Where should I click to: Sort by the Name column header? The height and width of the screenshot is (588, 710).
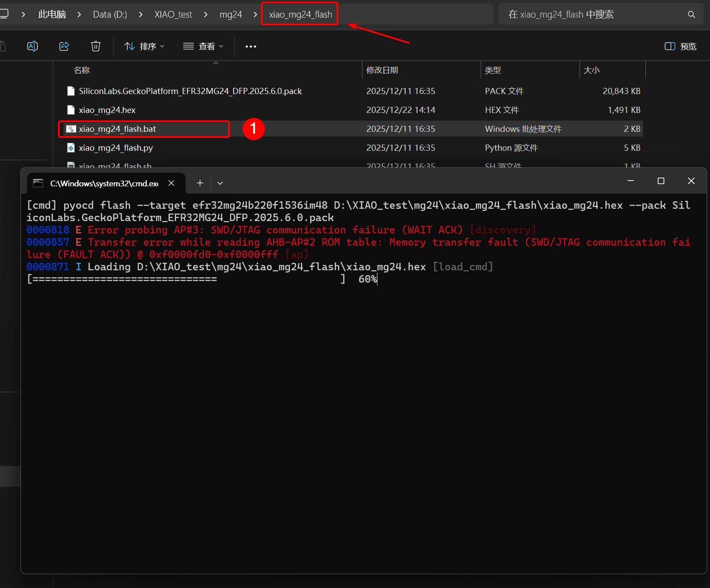[82, 70]
